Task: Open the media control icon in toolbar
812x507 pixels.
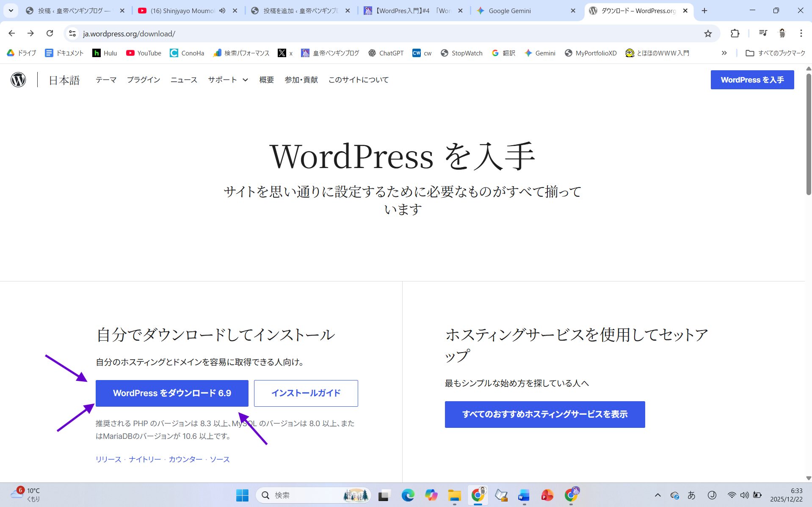Action: [763, 33]
